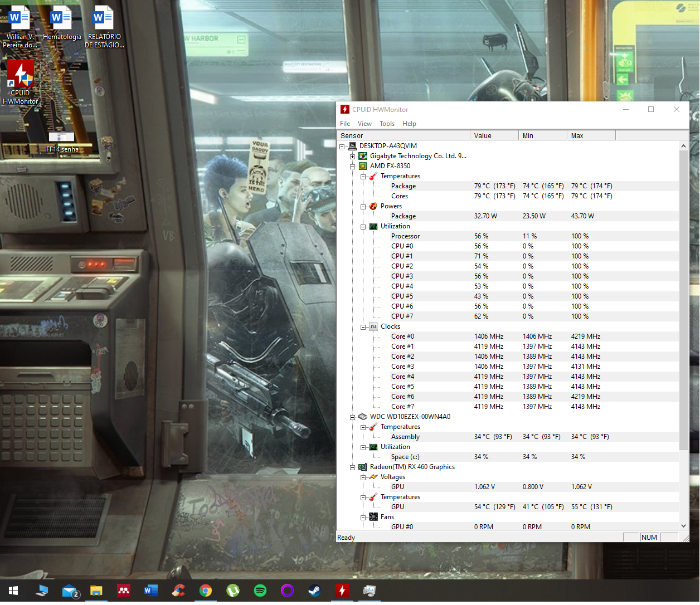Viewport: 700px width, 605px height.
Task: Collapse the WDC WD10EZEX drive node
Action: click(352, 417)
